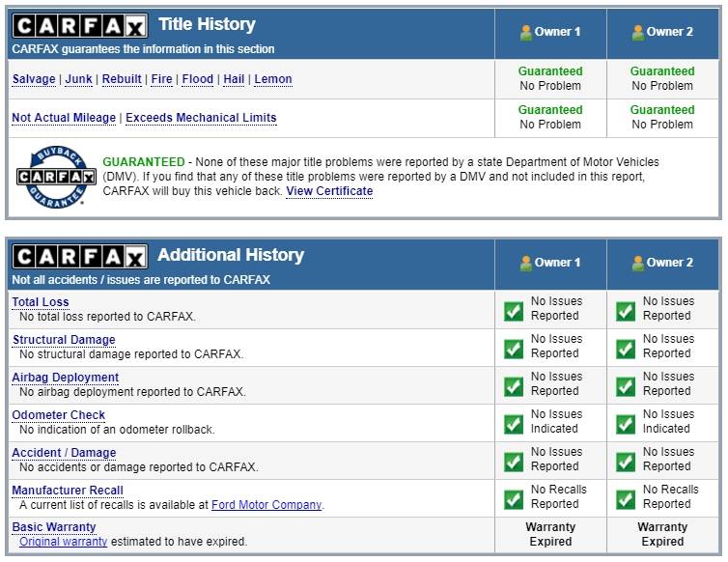Open the Structural Damage info link
This screenshot has height=562, width=728.
pos(64,340)
